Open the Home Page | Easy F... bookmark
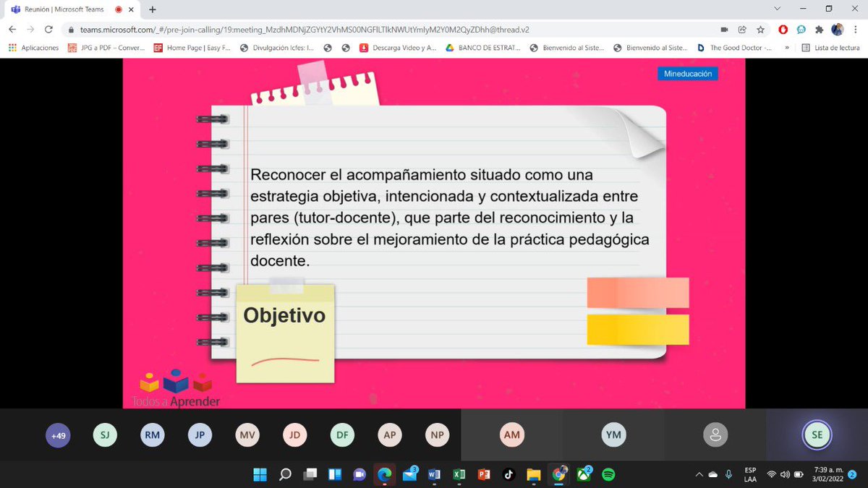Viewport: 868px width, 488px height. (192, 48)
